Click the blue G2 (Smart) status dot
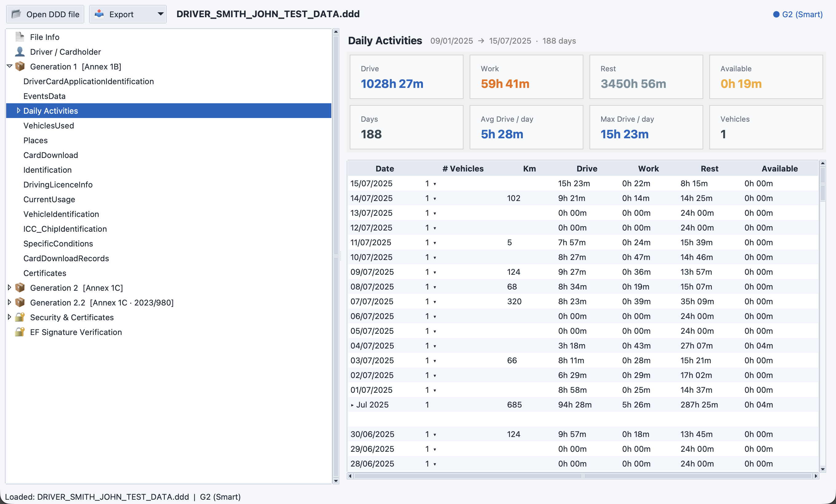Image resolution: width=836 pixels, height=504 pixels. click(776, 14)
